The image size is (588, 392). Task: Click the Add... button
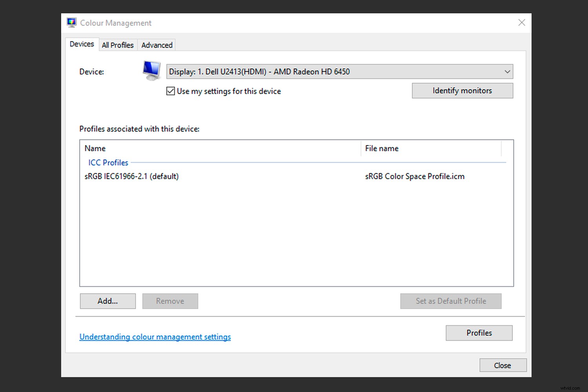pos(108,301)
